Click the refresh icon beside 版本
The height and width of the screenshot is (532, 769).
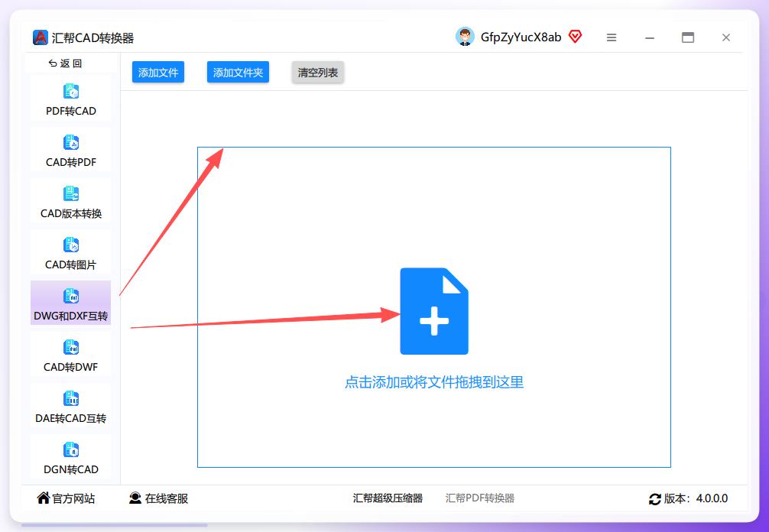tap(655, 499)
